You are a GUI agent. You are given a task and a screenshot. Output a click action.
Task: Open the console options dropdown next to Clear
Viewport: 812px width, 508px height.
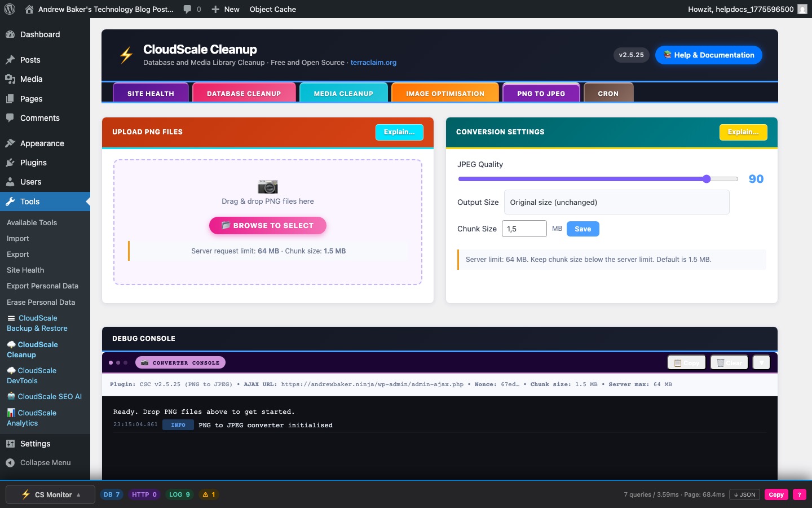[761, 362]
